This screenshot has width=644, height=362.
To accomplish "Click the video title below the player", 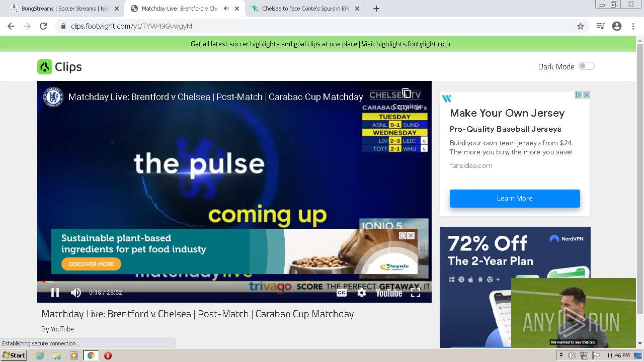I will [198, 314].
